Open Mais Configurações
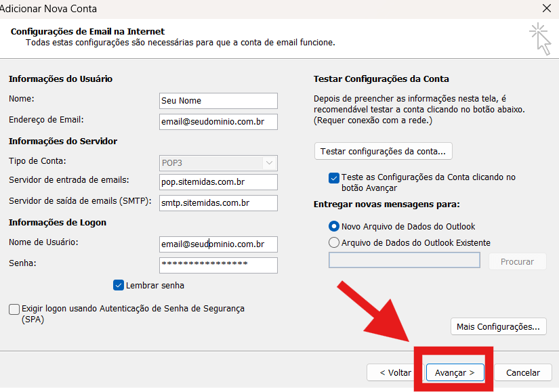This screenshot has width=559, height=392. [x=498, y=326]
